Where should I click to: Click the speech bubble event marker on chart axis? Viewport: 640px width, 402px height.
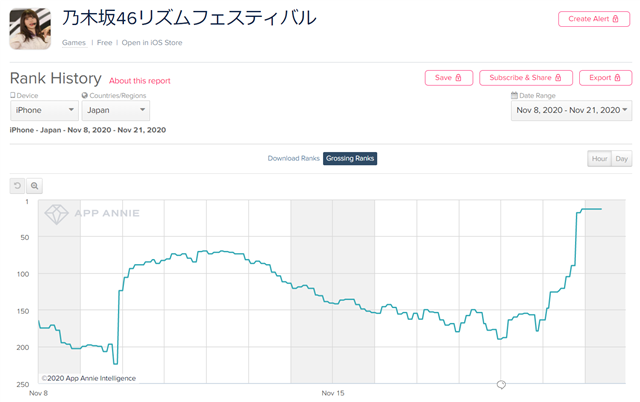click(x=501, y=384)
